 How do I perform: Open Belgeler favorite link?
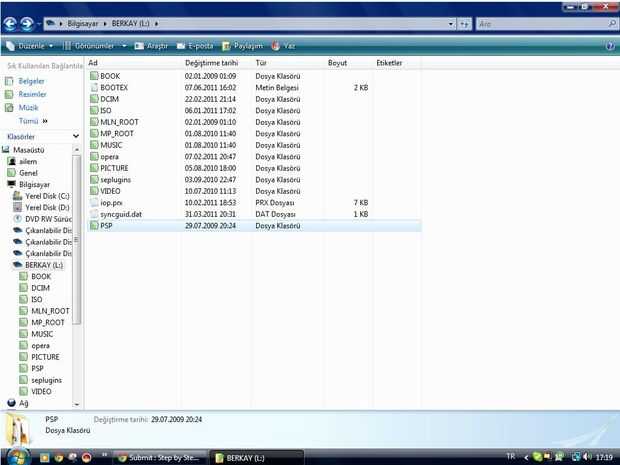[x=31, y=81]
